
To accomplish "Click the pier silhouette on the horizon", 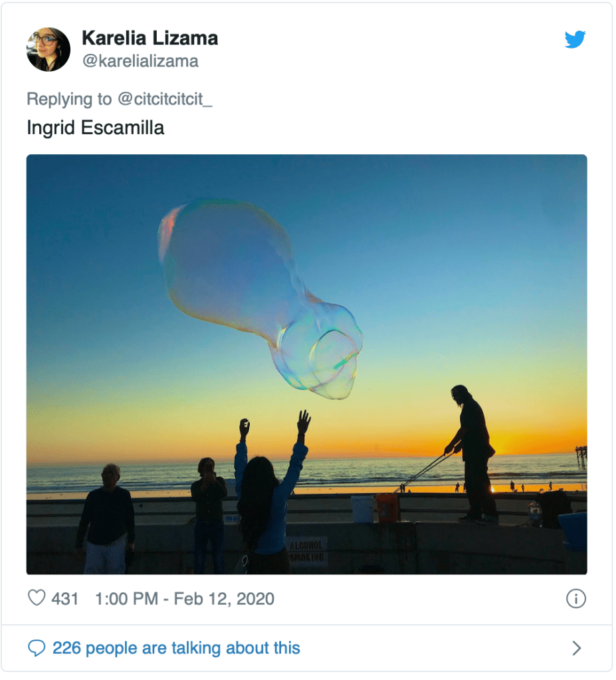I will coord(581,456).
